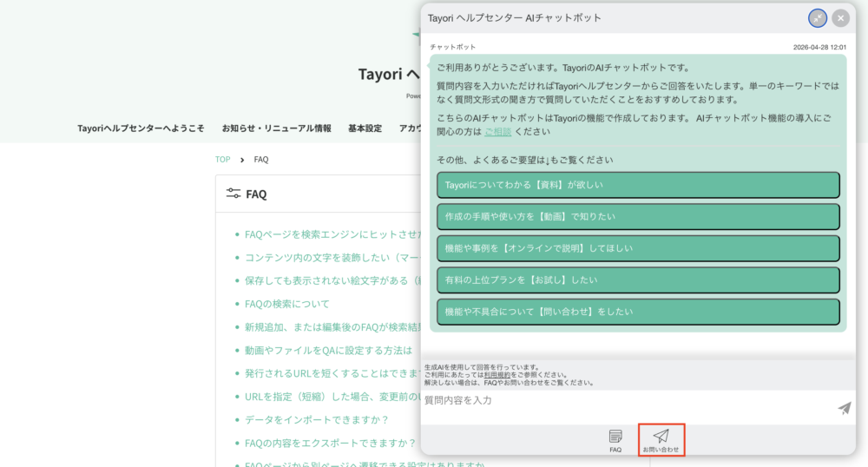The image size is (868, 467).
Task: Choose '有料の上位プランを【お試し】したい' button
Action: (638, 280)
